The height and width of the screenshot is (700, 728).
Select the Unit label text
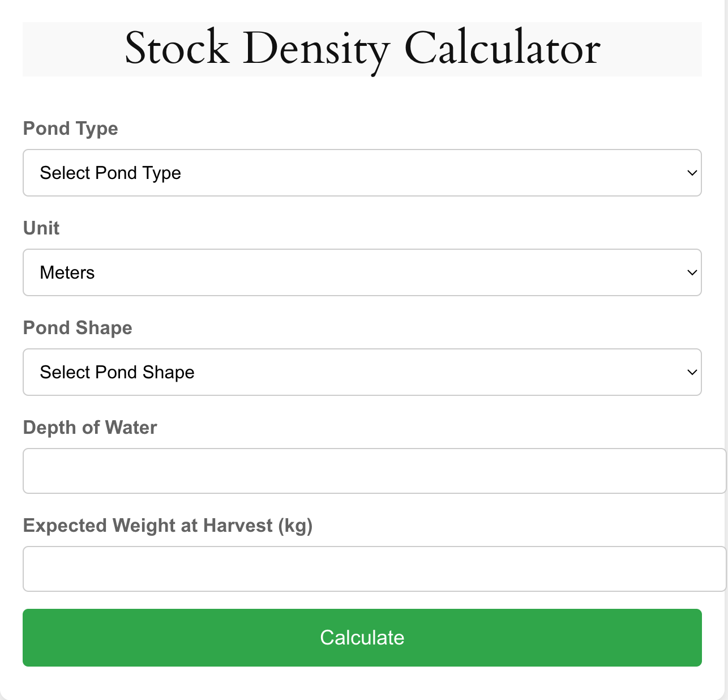pos(41,229)
